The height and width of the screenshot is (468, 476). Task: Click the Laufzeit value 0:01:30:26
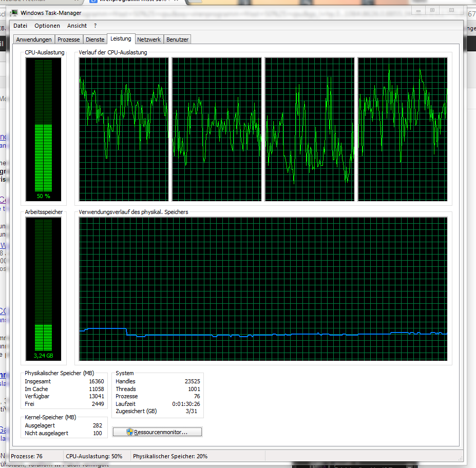coord(186,404)
